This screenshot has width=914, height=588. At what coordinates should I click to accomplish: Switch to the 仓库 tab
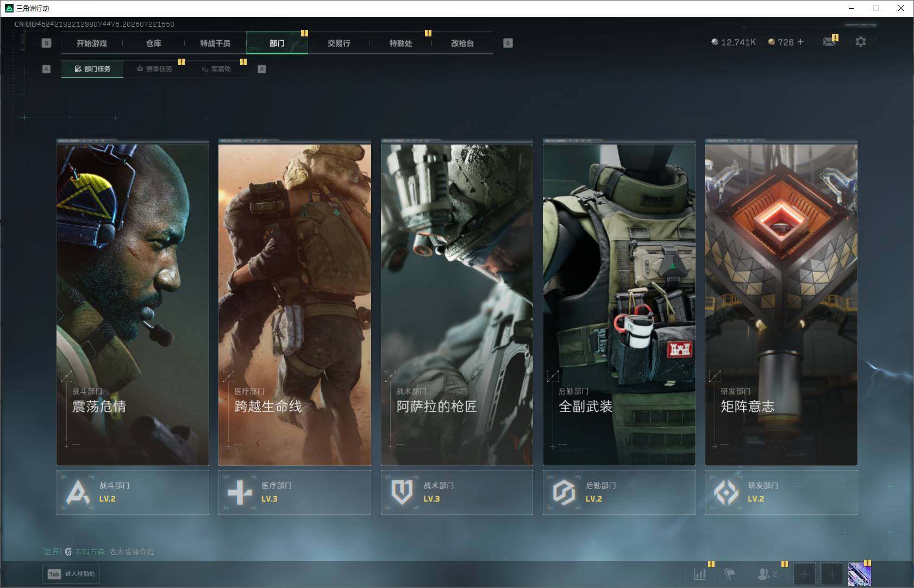point(154,43)
